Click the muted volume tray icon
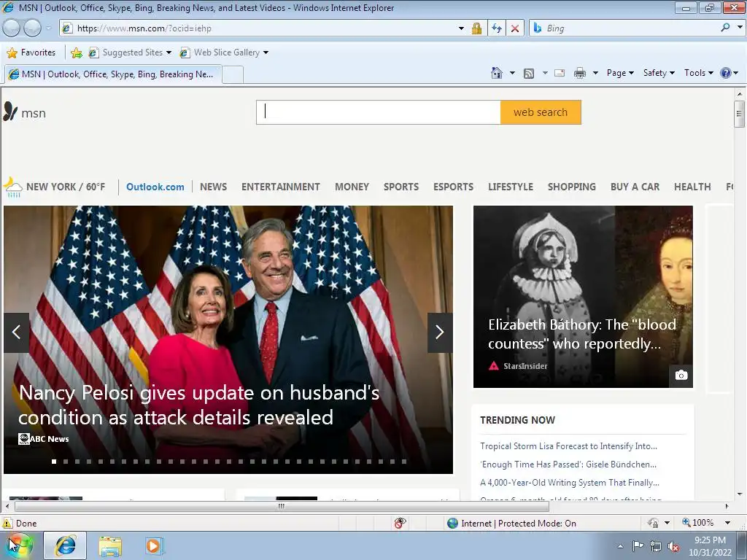747x560 pixels. tap(673, 547)
